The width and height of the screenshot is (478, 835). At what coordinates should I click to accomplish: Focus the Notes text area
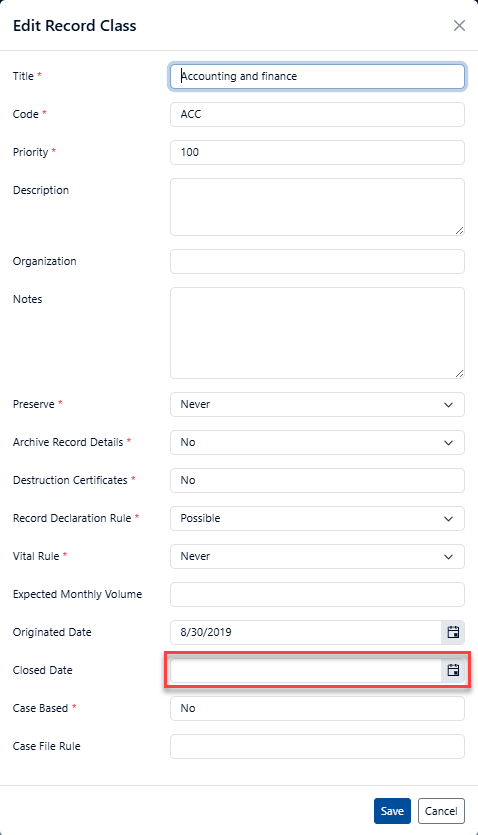pyautogui.click(x=317, y=333)
